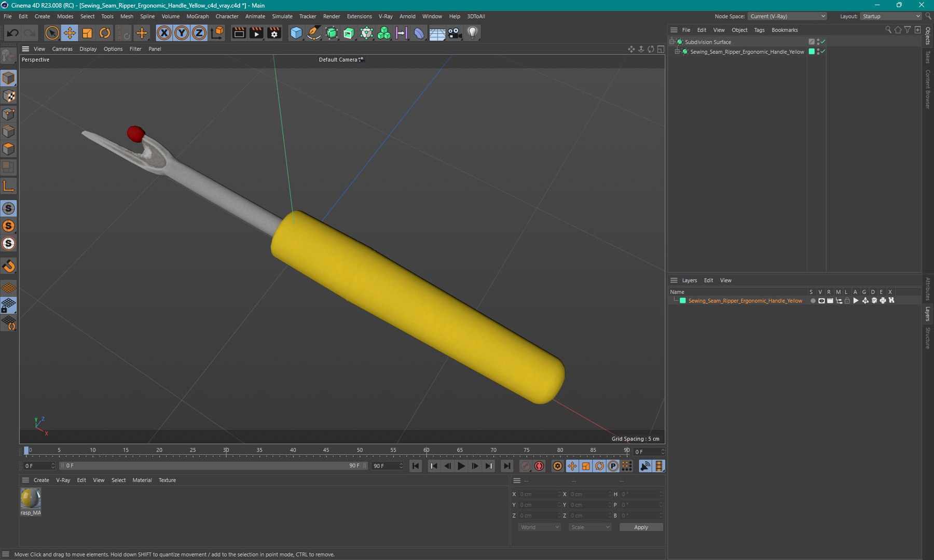Open viewport Display menu
Image resolution: width=934 pixels, height=560 pixels.
pyautogui.click(x=88, y=49)
